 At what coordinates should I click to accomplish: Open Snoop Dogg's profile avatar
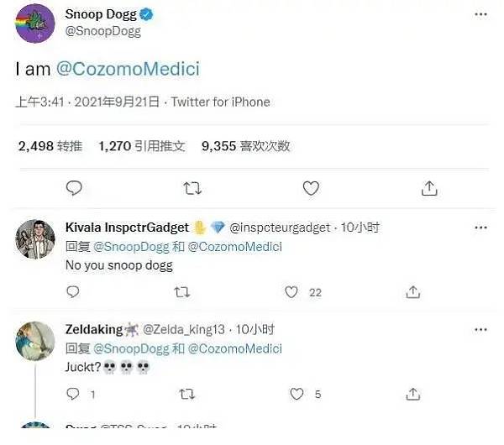click(34, 23)
